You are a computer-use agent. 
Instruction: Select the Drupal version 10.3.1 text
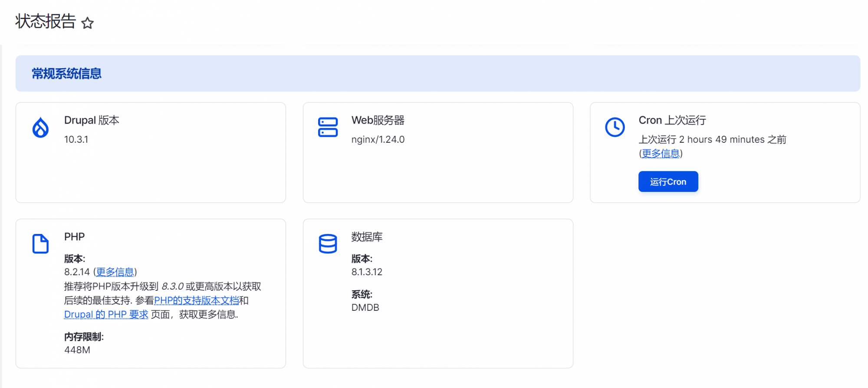[76, 139]
